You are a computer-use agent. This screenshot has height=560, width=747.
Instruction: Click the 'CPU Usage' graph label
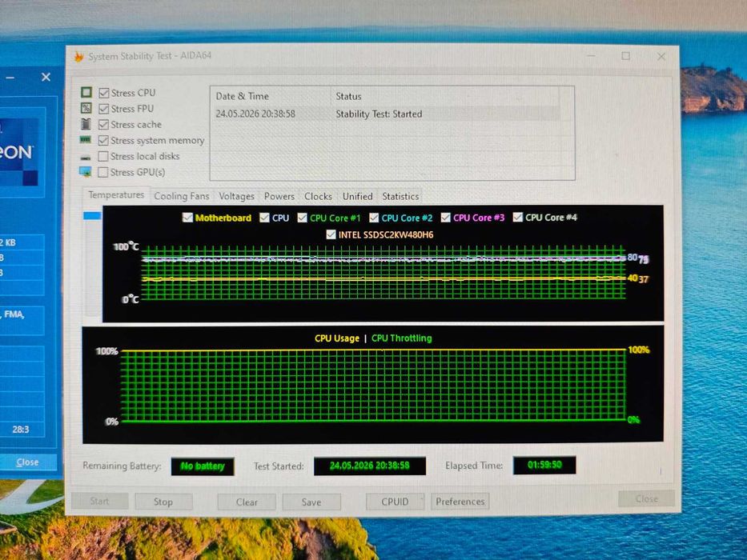337,338
